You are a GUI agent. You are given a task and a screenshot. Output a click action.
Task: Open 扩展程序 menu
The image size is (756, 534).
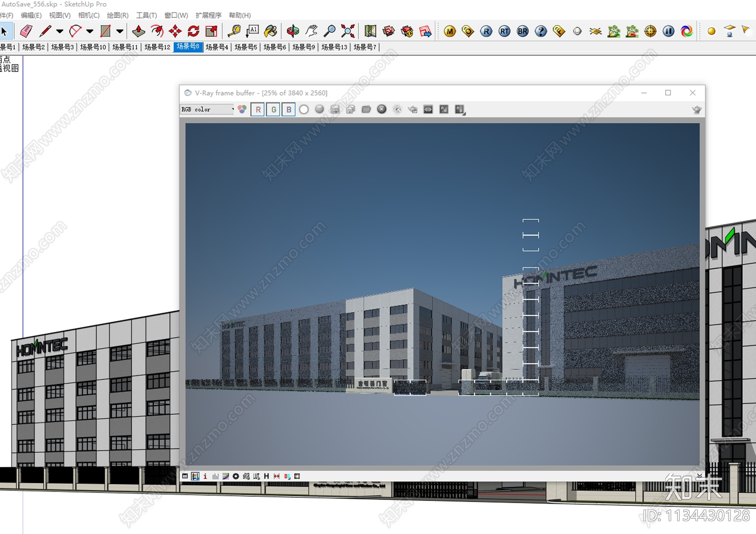tap(208, 15)
